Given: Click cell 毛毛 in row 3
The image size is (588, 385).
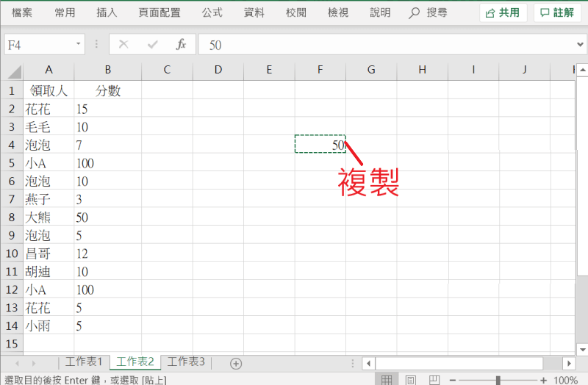Looking at the screenshot, I should tap(49, 126).
